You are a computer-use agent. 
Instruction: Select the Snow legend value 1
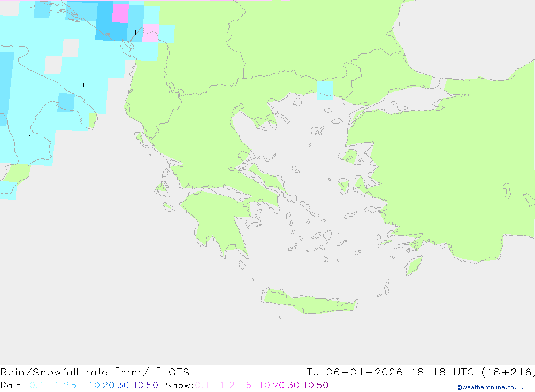(222, 385)
